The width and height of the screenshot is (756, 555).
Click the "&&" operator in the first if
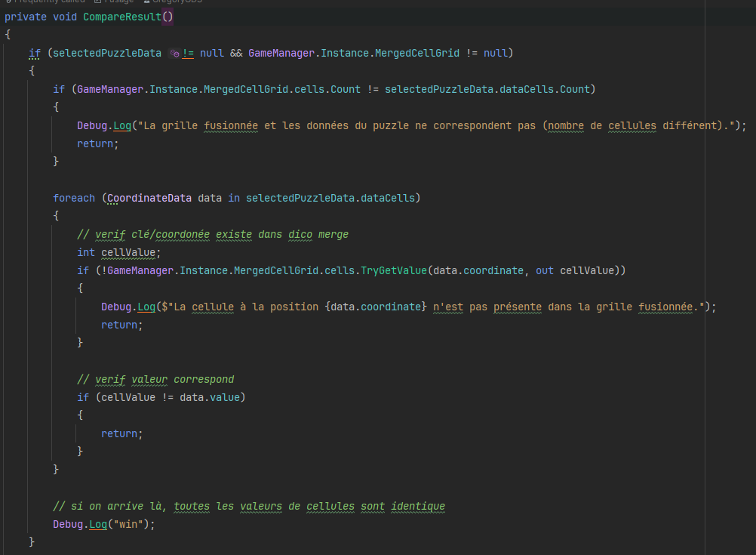click(x=236, y=53)
